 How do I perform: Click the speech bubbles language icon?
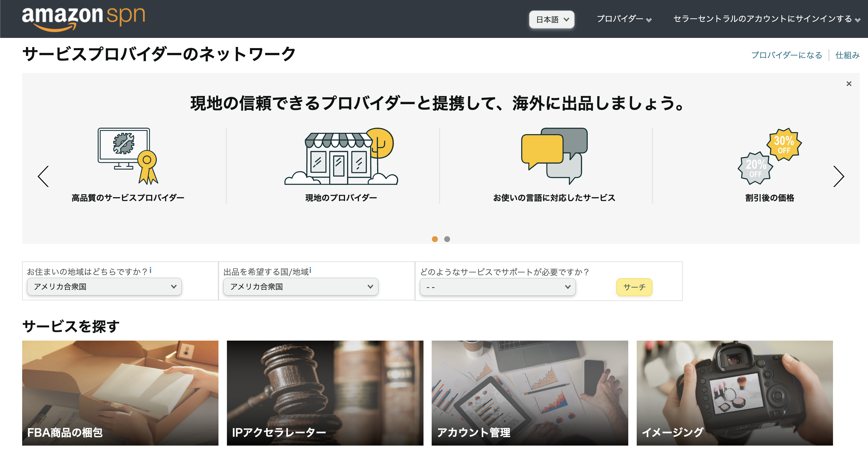(x=554, y=156)
